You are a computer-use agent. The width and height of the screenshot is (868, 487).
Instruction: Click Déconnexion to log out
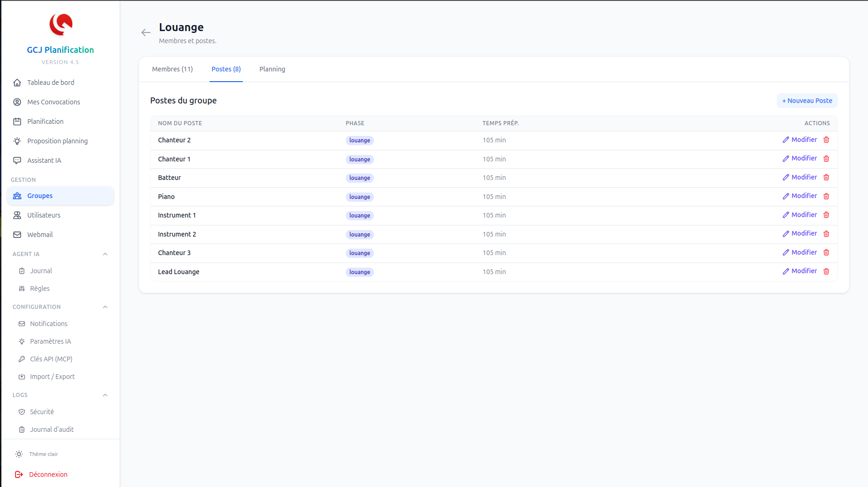tap(48, 474)
